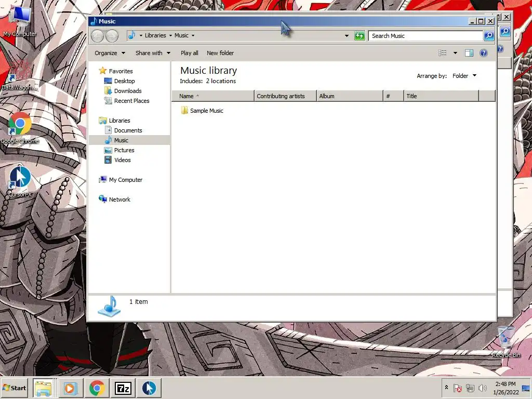This screenshot has width=532, height=399.
Task: Create a New folder
Action: (220, 53)
